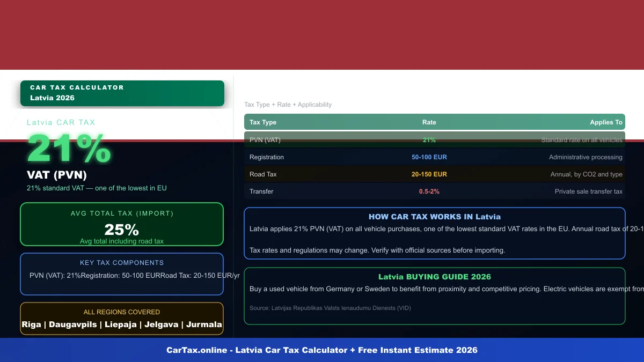Open the AVG TOTAL TAX (IMPORT) card
Image resolution: width=644 pixels, height=362 pixels.
pyautogui.click(x=122, y=224)
